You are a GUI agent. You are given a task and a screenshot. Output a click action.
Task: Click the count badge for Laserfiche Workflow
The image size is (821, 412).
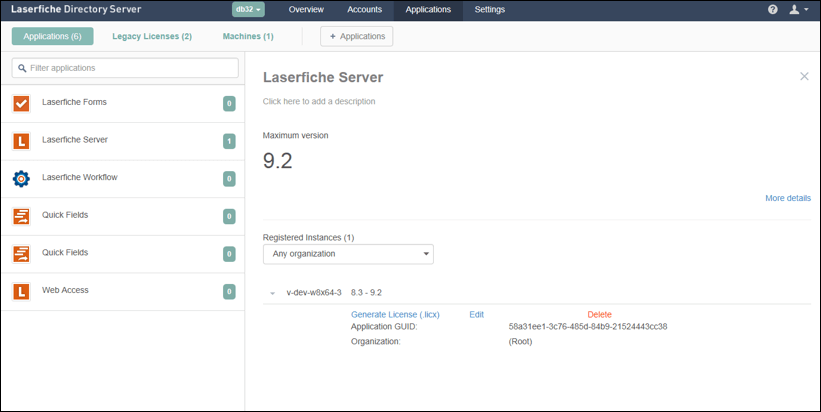coord(229,179)
